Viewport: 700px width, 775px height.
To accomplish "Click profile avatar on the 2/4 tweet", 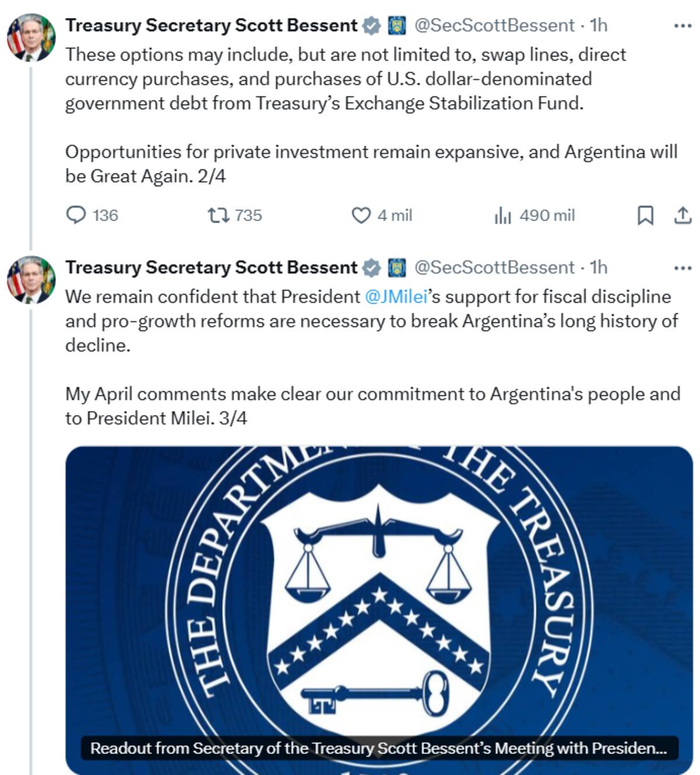I will pos(32,37).
